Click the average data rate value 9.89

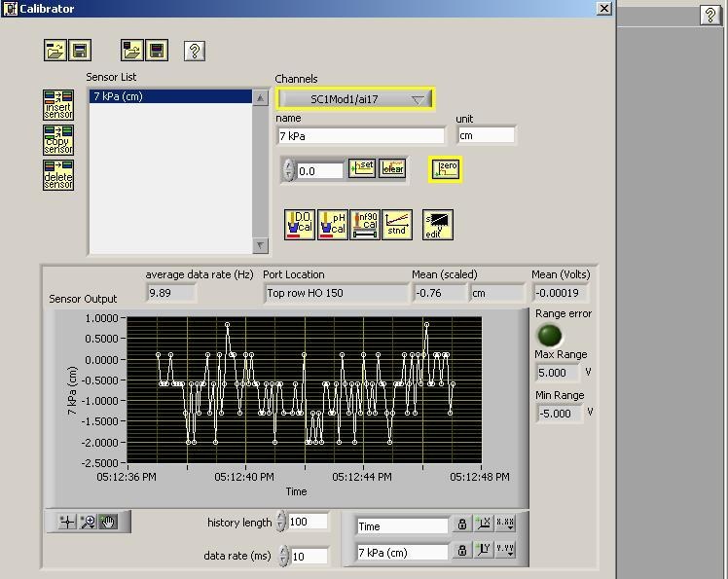[x=171, y=293]
